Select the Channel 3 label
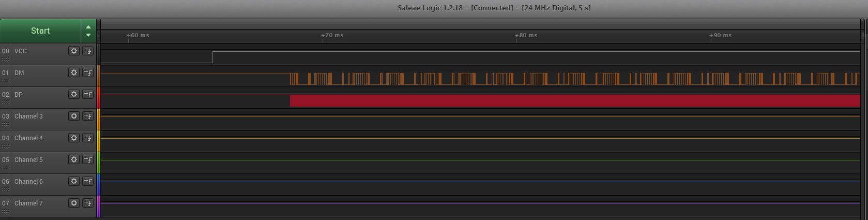 pos(28,116)
